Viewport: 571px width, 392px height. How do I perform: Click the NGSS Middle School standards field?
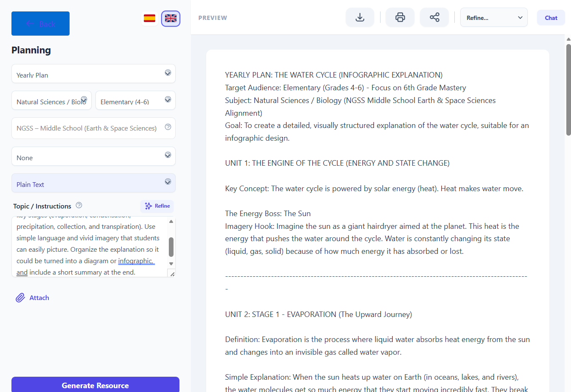pyautogui.click(x=87, y=128)
